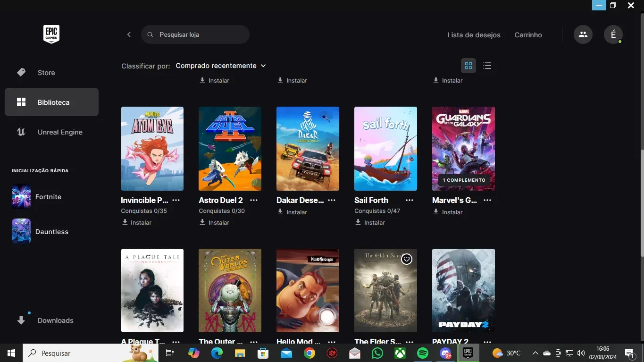Switch to list view
Viewport: 644px width, 362px height.
487,66
